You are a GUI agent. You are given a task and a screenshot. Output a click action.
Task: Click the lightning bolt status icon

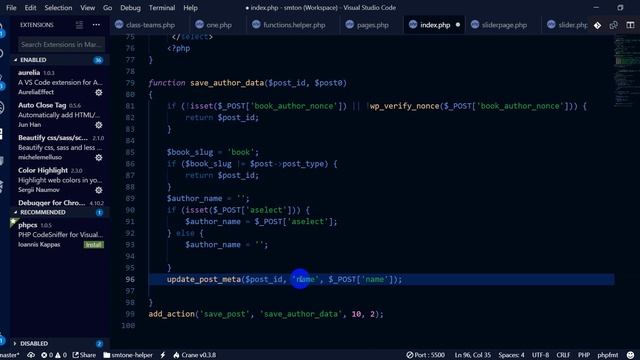163,355
